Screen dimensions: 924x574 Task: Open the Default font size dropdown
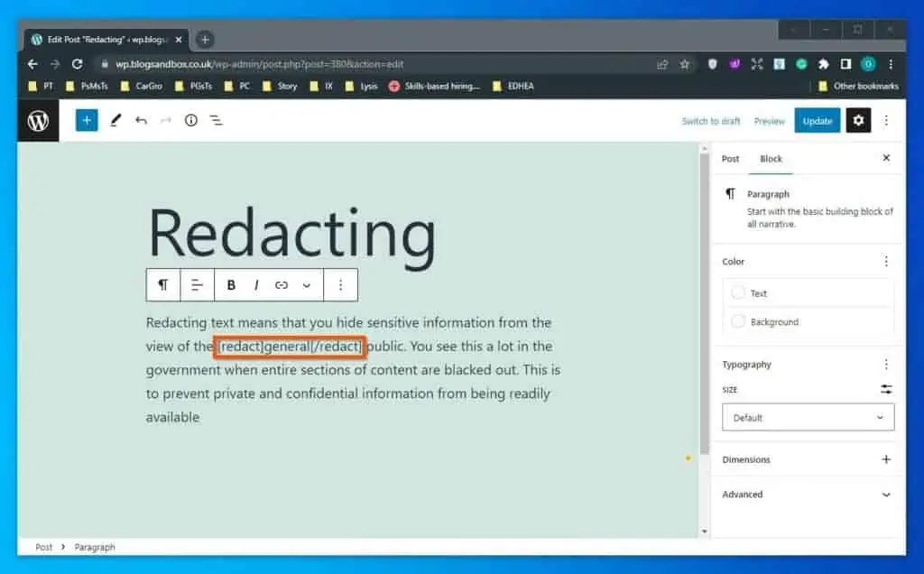808,417
